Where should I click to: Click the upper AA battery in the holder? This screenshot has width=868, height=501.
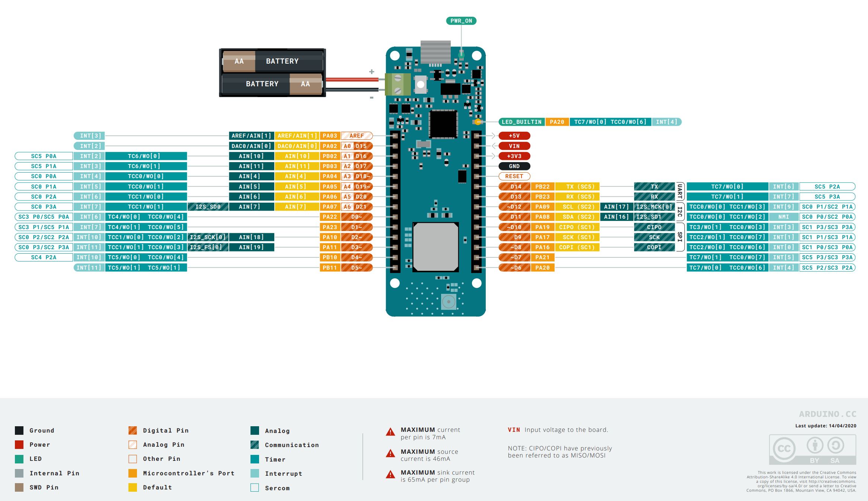pos(272,61)
